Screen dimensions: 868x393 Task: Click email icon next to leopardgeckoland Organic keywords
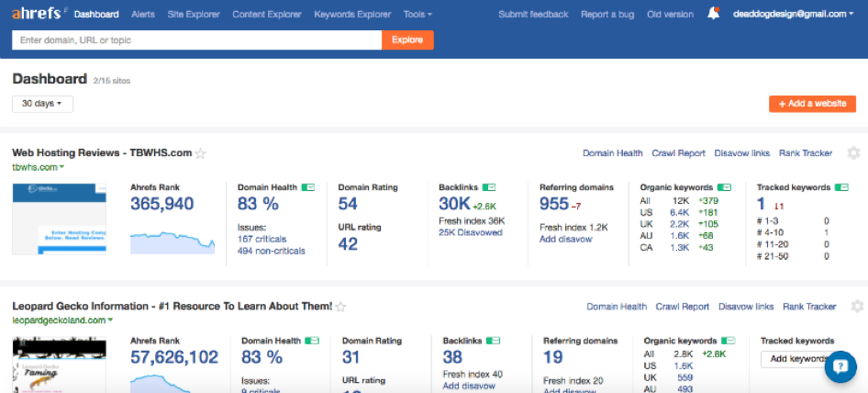point(728,341)
